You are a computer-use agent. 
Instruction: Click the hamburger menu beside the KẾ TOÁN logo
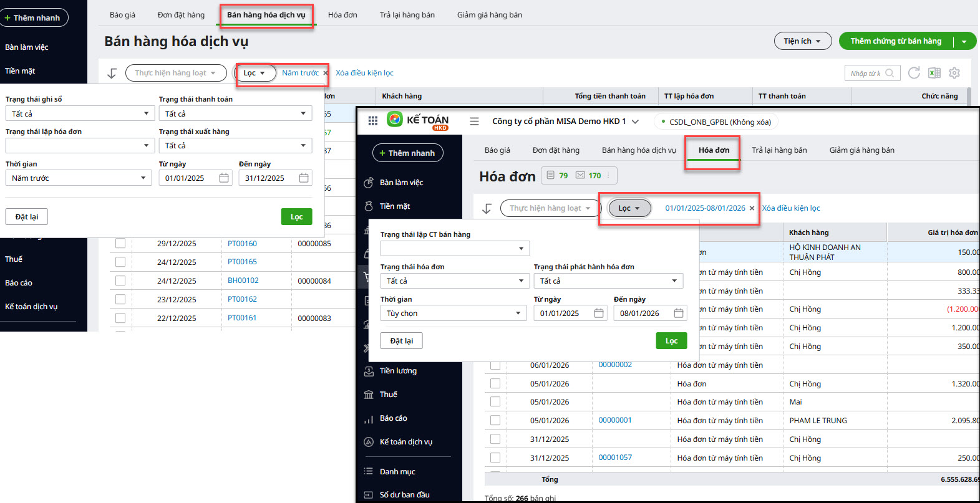[474, 122]
